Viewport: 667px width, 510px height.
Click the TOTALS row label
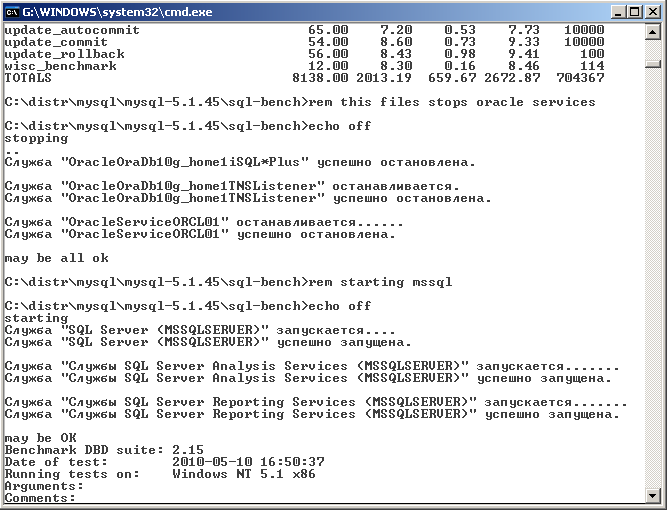tap(28, 78)
